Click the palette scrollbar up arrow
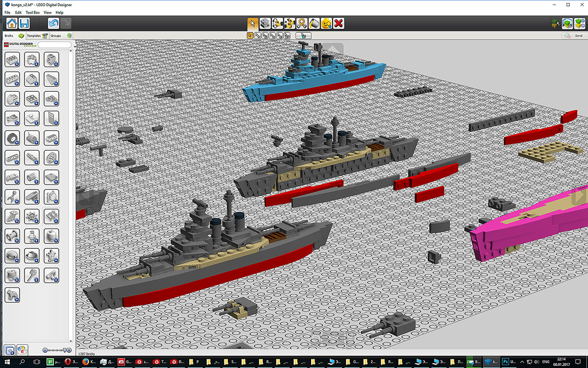The height and width of the screenshot is (368, 588). pos(71,52)
